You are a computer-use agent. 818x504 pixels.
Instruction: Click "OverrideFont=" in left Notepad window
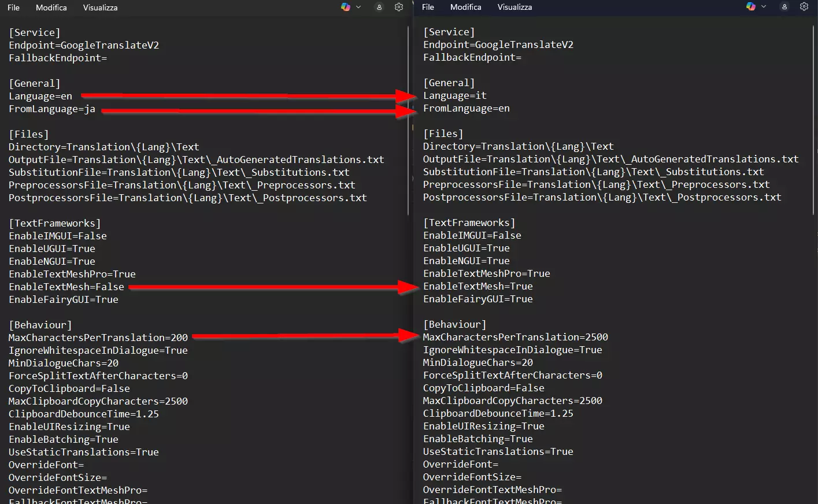click(x=46, y=465)
